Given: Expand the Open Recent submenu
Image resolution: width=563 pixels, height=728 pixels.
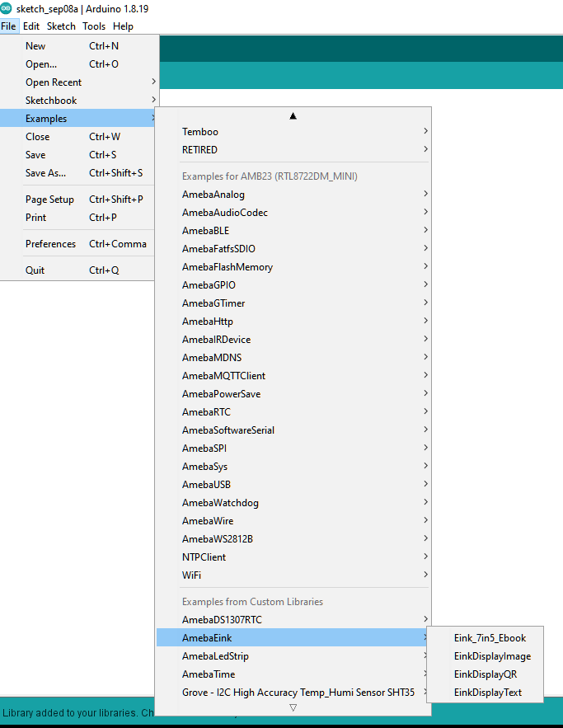Looking at the screenshot, I should click(x=79, y=82).
